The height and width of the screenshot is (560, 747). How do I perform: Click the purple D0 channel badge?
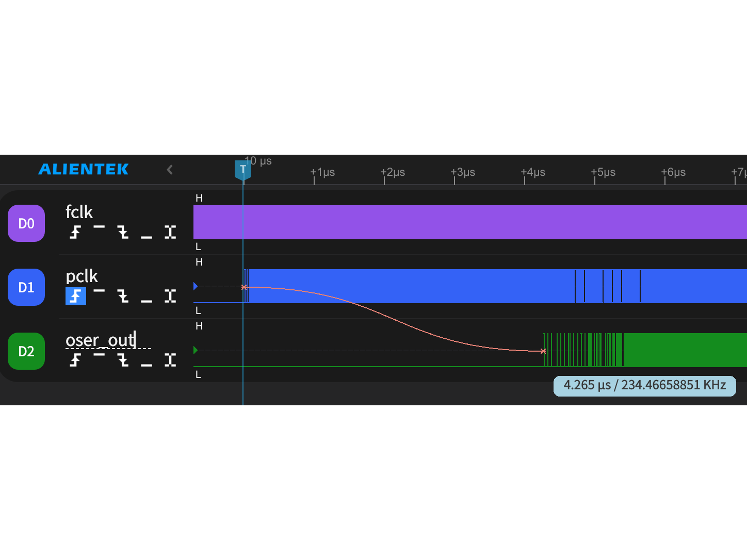click(x=26, y=223)
